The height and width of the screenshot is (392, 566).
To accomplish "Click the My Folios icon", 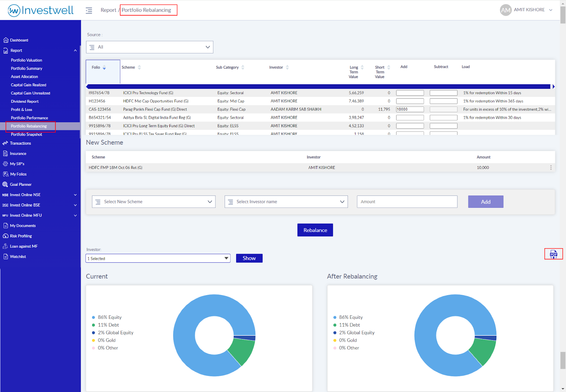I will coord(6,174).
